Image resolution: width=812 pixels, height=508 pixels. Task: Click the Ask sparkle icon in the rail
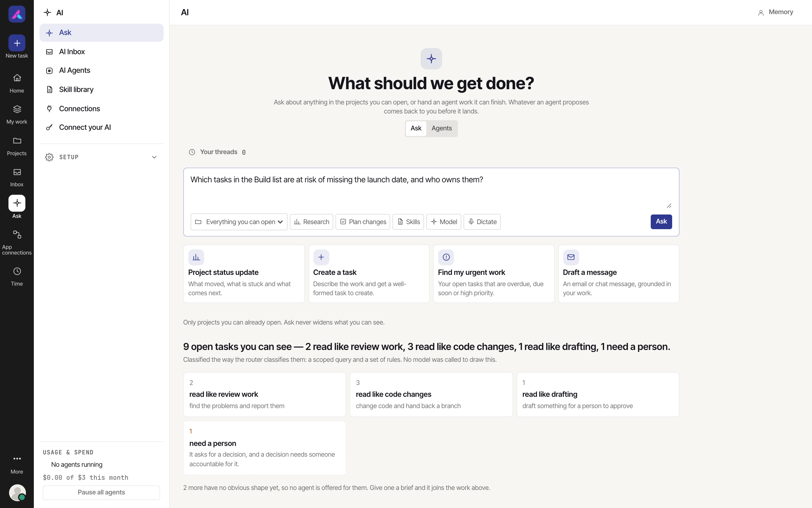pos(17,203)
